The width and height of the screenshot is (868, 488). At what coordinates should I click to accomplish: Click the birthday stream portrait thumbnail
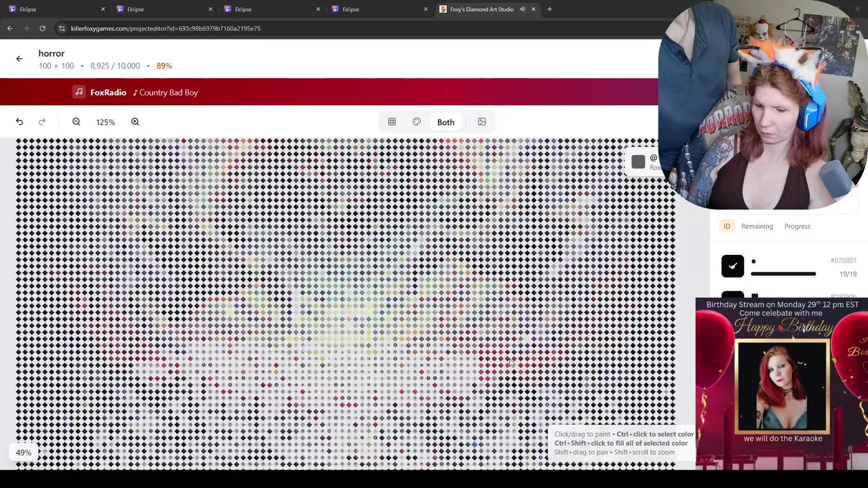(782, 387)
